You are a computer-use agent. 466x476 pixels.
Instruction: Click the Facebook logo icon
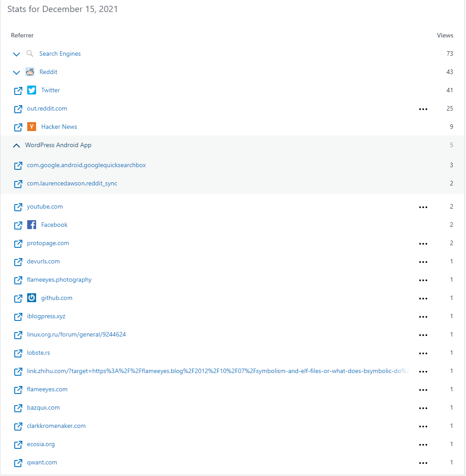click(x=31, y=225)
